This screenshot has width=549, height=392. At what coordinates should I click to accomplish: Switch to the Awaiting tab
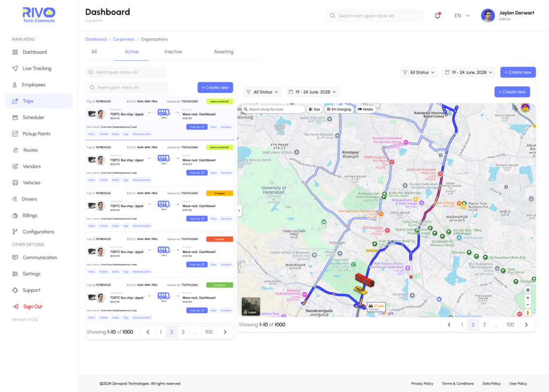coord(224,52)
